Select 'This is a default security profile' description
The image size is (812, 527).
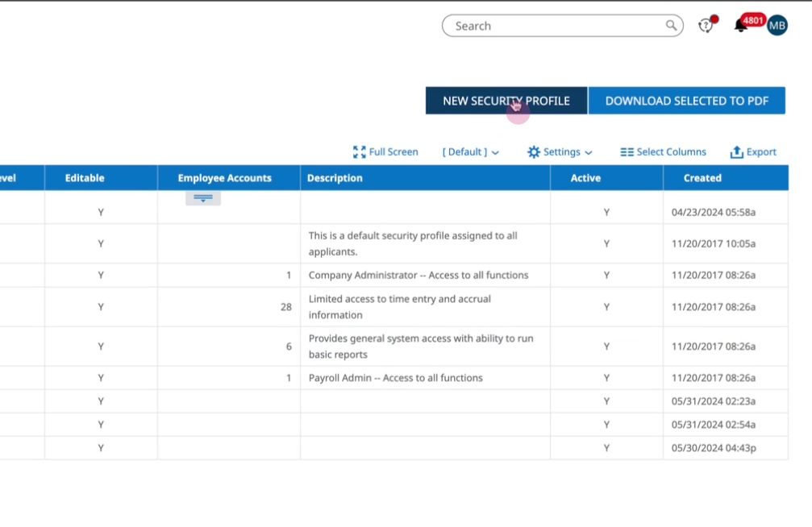pyautogui.click(x=413, y=243)
